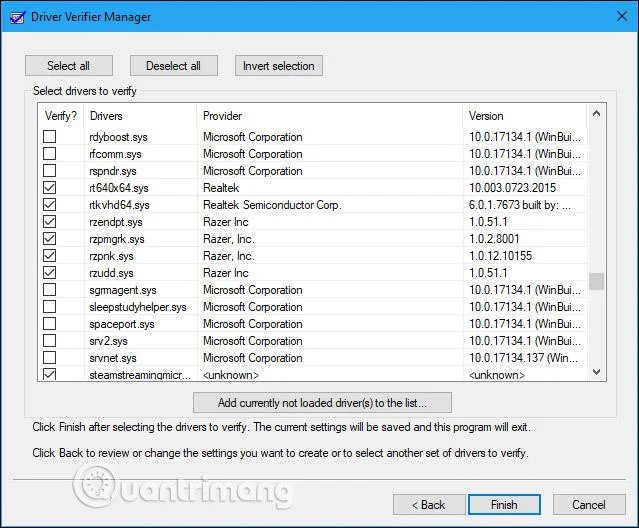
Task: Uncheck the rzudd.sys checkbox
Action: point(50,273)
